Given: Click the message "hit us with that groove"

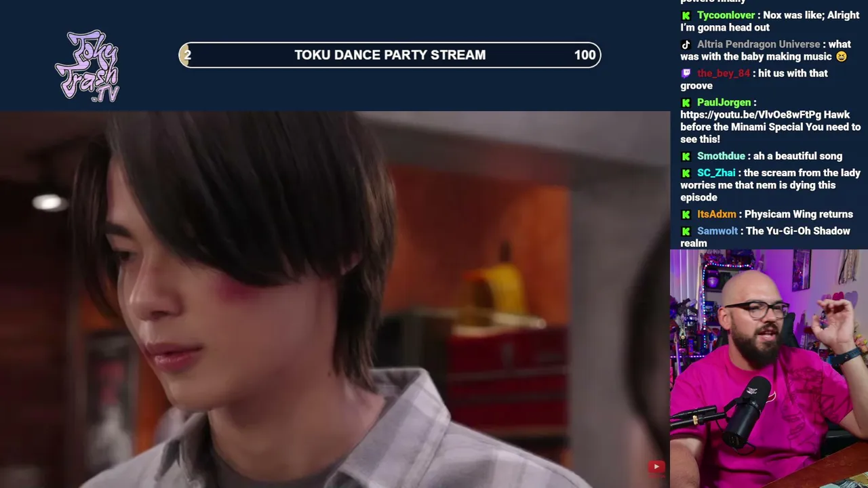Looking at the screenshot, I should click(x=754, y=80).
